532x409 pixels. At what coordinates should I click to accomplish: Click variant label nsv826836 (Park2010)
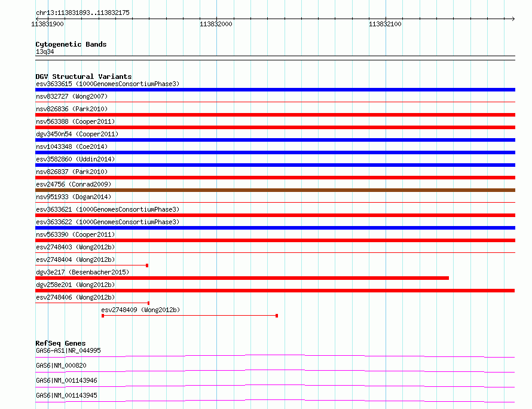pos(72,109)
